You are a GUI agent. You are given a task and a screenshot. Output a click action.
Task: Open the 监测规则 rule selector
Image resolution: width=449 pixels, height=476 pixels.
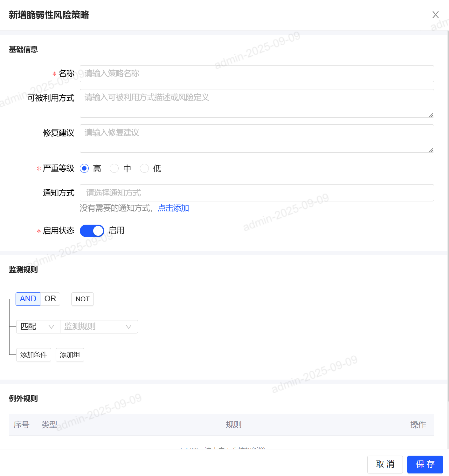[99, 327]
